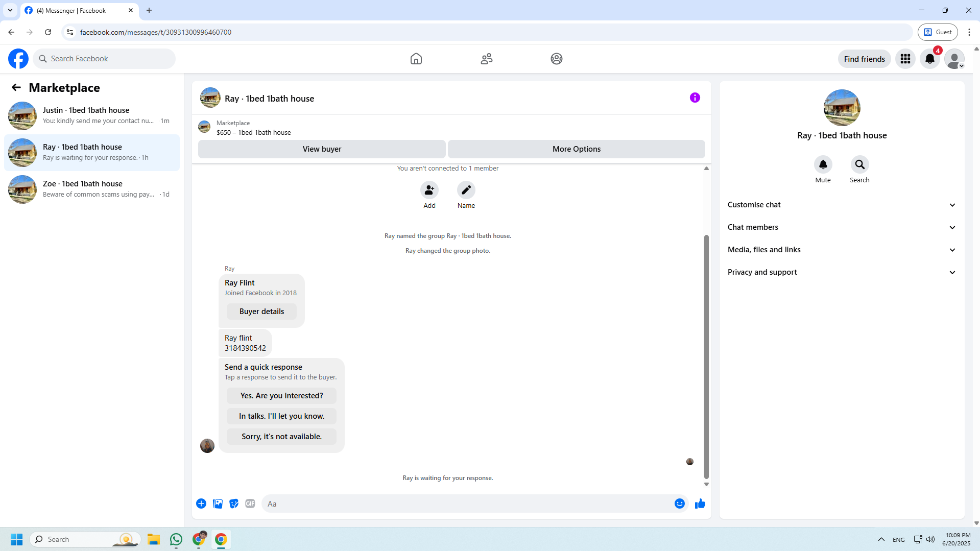This screenshot has width=980, height=551.
Task: View site information icon in address bar
Action: [70, 32]
